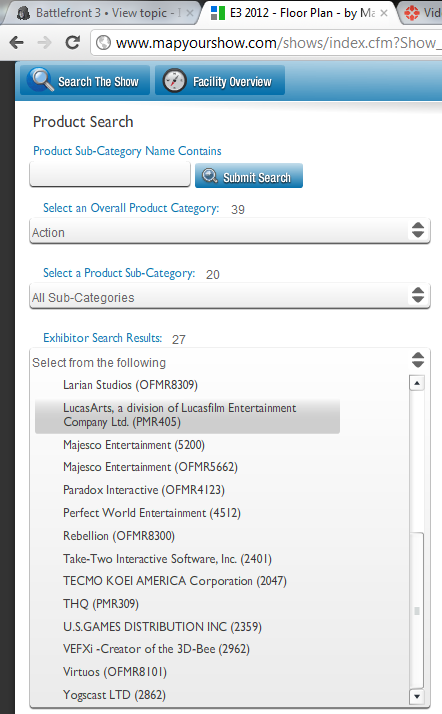The height and width of the screenshot is (714, 442).
Task: Close the Battlefront 3 tab
Action: 189,13
